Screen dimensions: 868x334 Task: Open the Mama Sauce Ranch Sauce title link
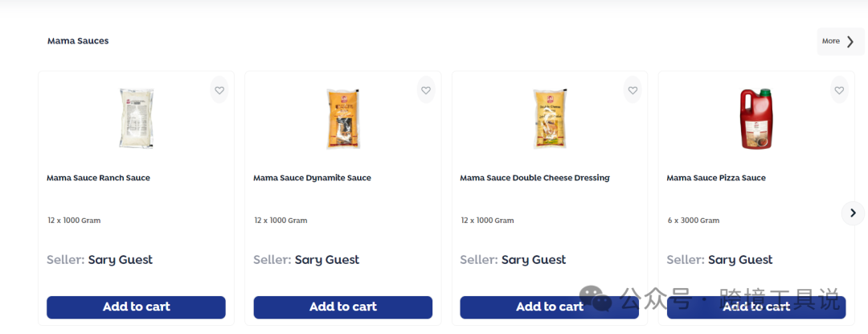(x=98, y=178)
